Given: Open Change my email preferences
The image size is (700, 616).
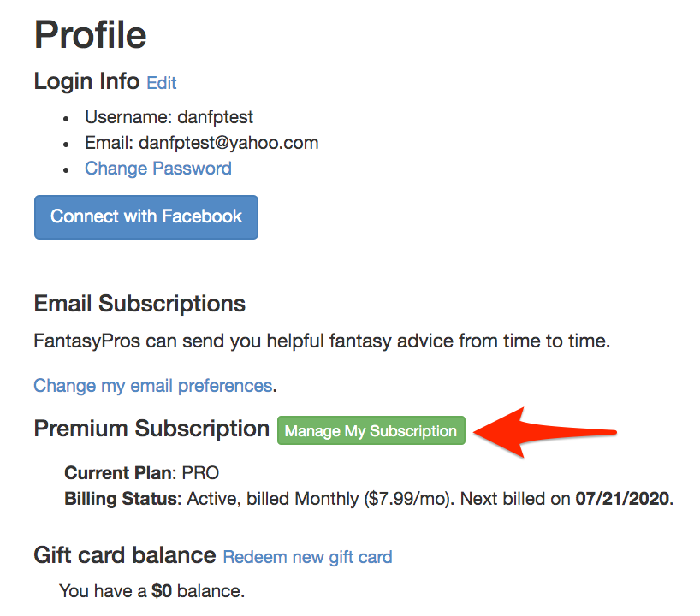Looking at the screenshot, I should click(x=152, y=386).
